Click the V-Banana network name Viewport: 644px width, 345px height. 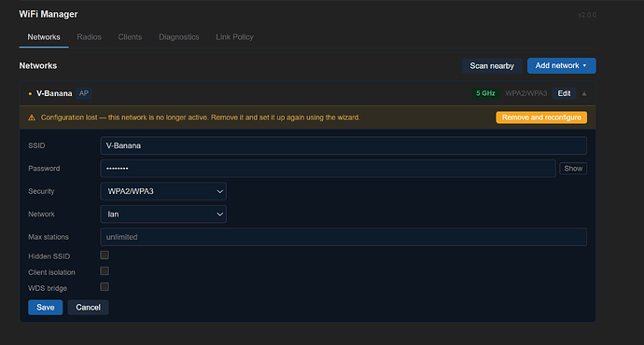[x=54, y=93]
